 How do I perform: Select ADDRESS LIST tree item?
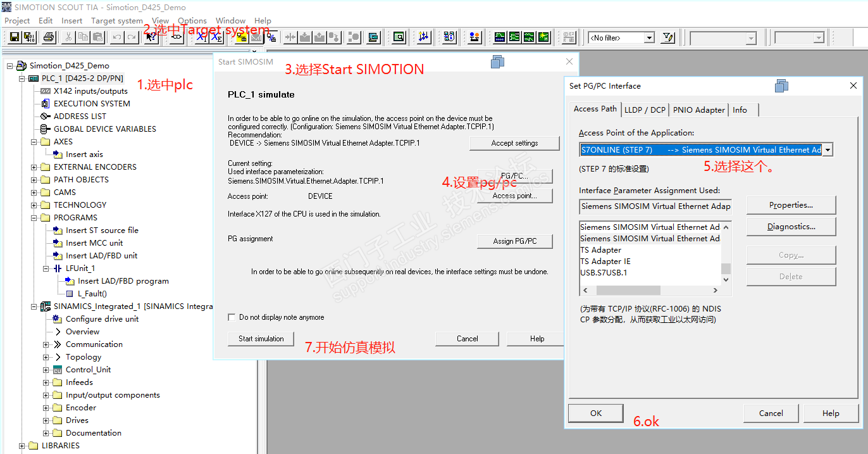click(x=80, y=116)
